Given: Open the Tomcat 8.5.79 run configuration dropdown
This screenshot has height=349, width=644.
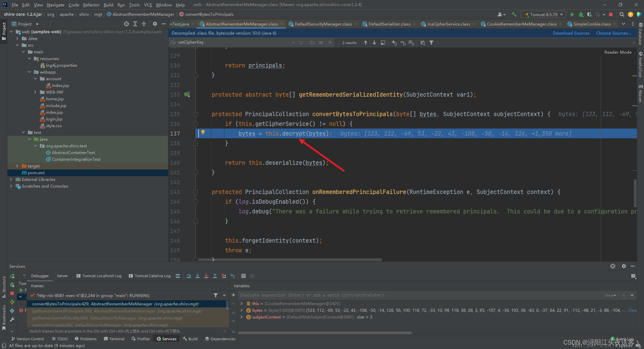Looking at the screenshot, I should click(x=543, y=14).
